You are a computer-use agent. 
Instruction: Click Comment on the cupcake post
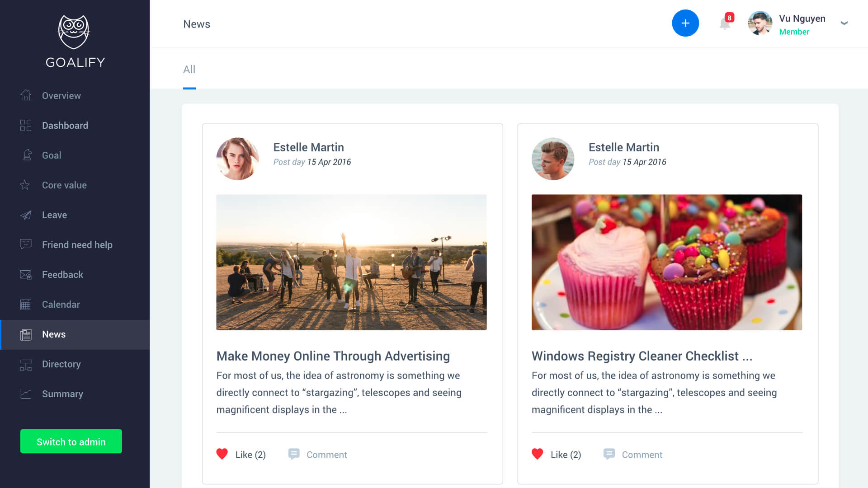pos(642,455)
